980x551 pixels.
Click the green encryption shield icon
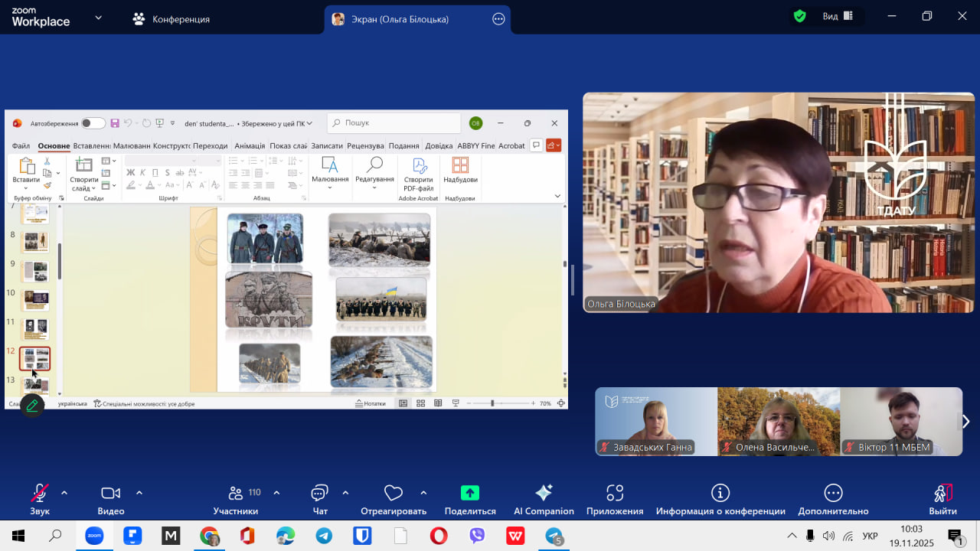point(800,16)
